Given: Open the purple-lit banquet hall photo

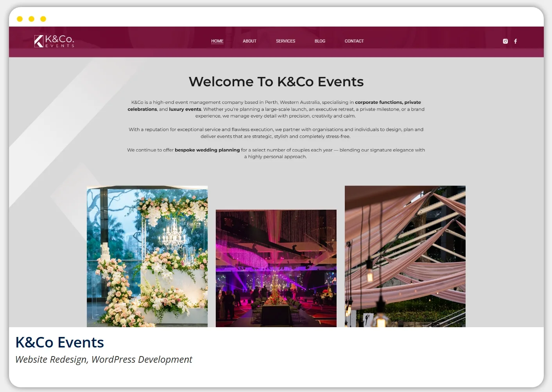Looking at the screenshot, I should tap(276, 268).
